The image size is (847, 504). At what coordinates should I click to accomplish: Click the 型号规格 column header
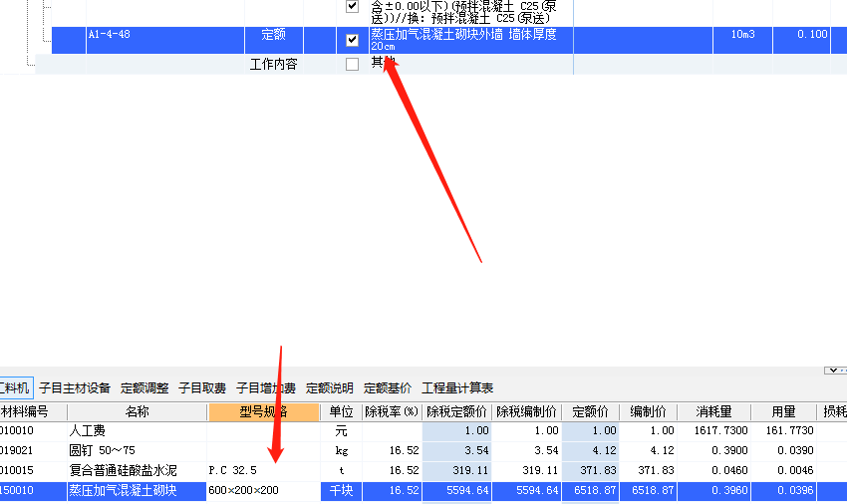pyautogui.click(x=264, y=412)
